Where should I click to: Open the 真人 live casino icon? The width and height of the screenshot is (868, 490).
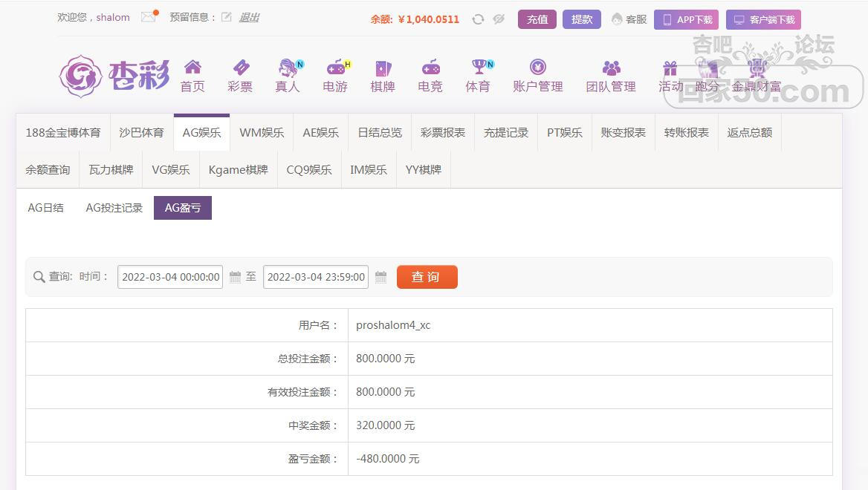(x=288, y=68)
